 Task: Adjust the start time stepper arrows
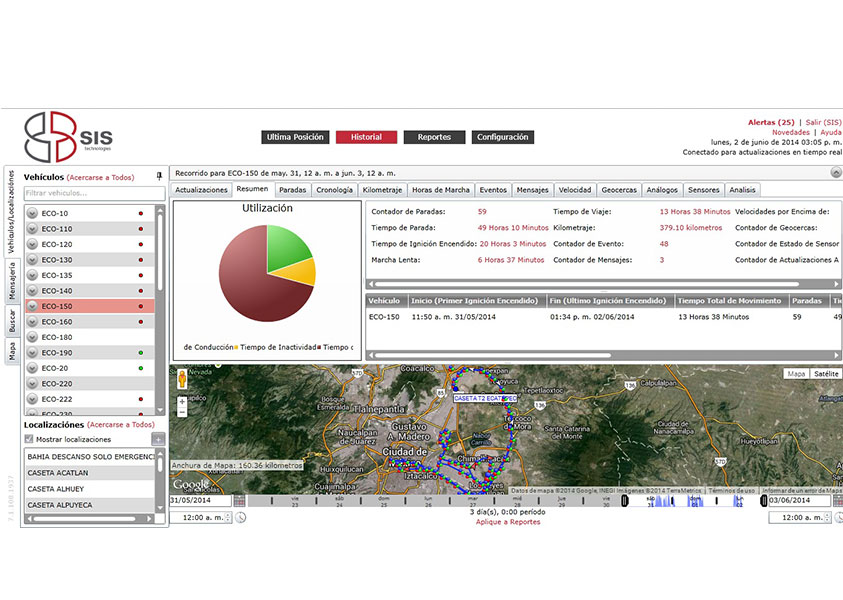(228, 518)
